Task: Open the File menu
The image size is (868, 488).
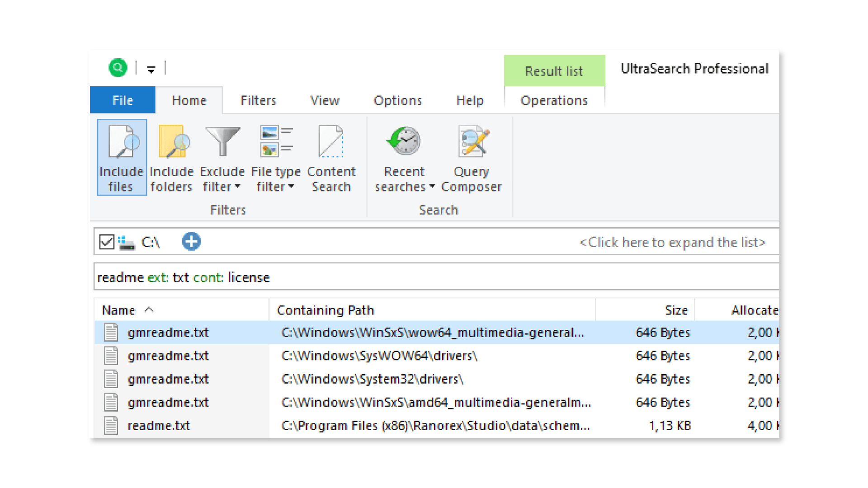Action: pyautogui.click(x=123, y=100)
